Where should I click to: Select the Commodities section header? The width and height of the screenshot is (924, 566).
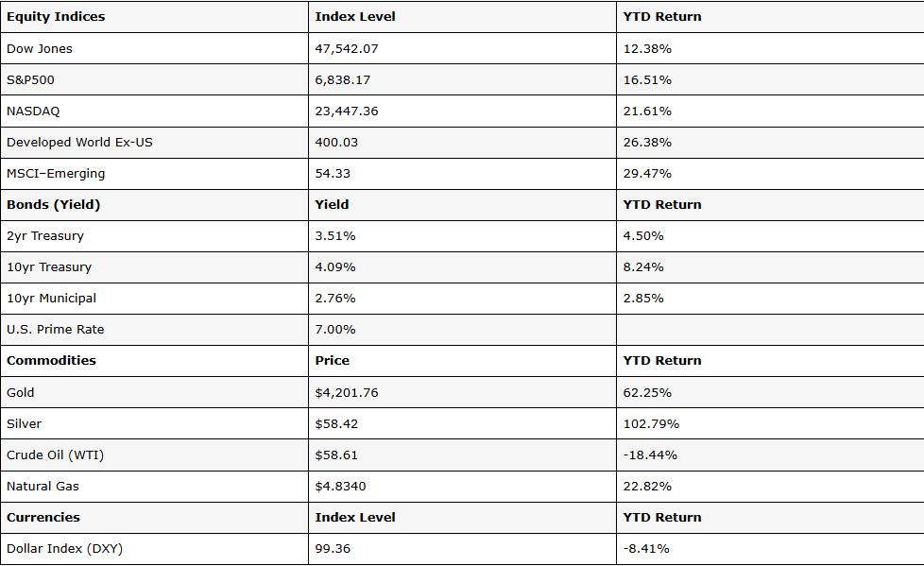click(x=51, y=360)
